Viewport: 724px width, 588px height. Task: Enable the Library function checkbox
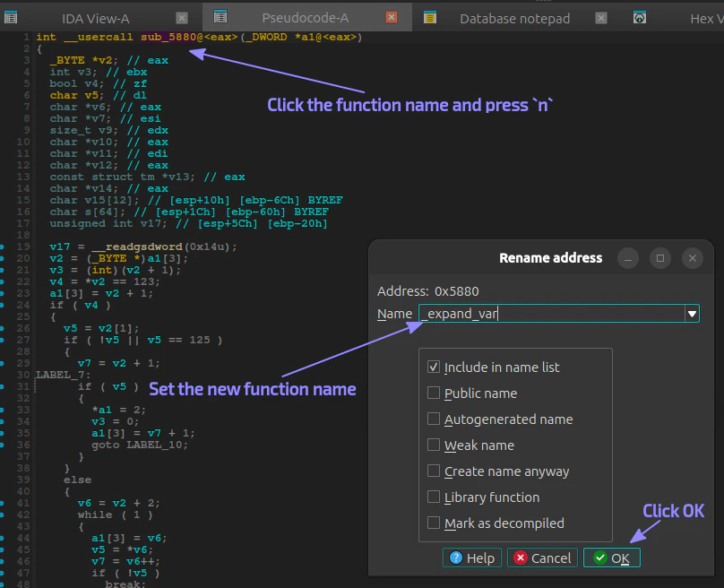pos(433,497)
